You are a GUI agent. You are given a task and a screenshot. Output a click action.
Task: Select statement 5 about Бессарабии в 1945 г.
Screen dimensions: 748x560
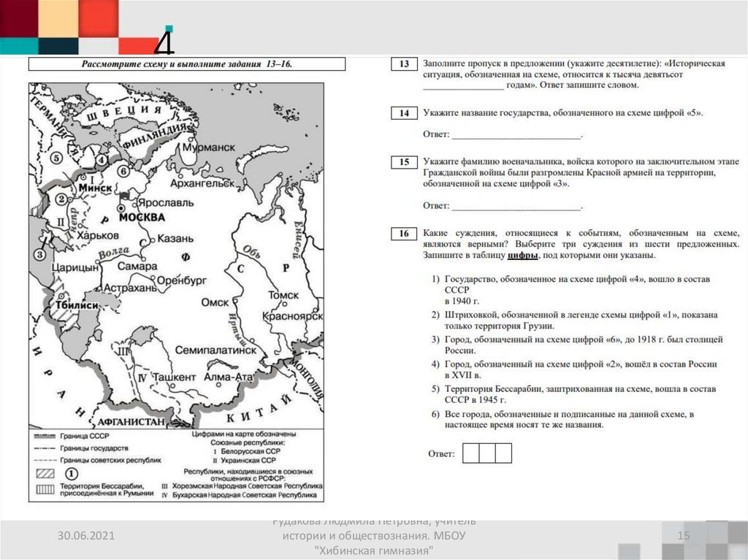click(x=574, y=394)
